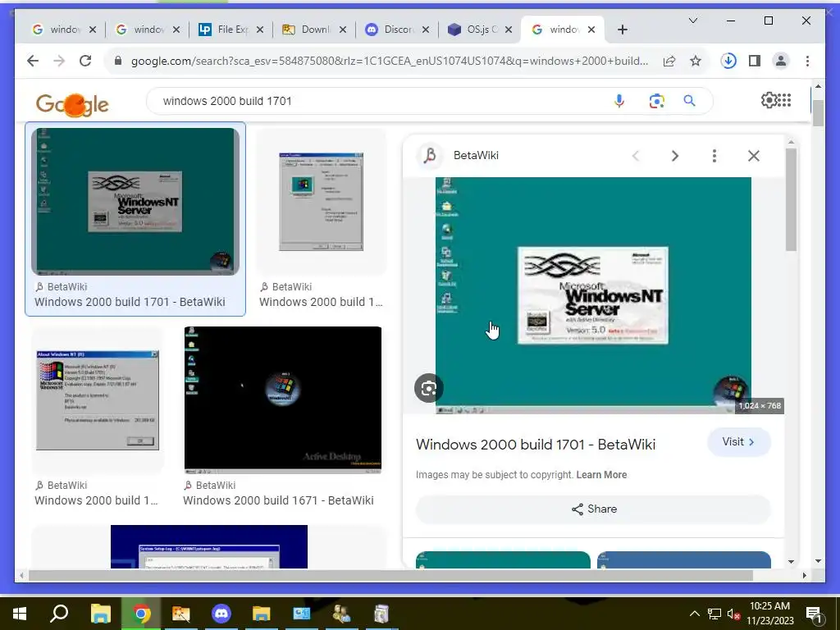840x630 pixels.
Task: Open the Google apps grid
Action: point(785,100)
